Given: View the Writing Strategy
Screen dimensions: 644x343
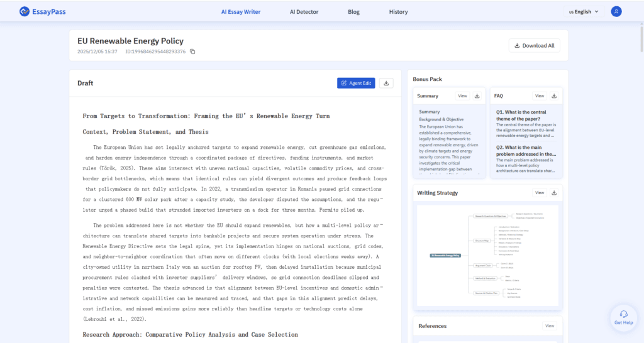Looking at the screenshot, I should tap(539, 193).
